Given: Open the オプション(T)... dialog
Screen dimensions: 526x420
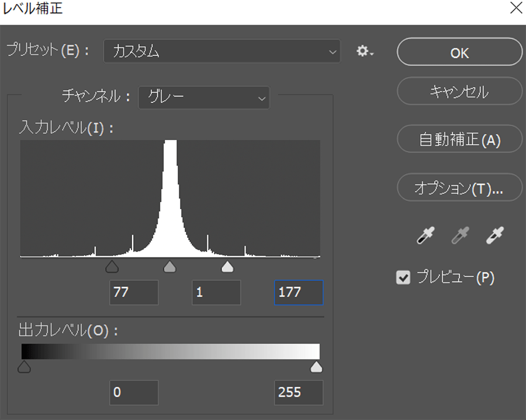Looking at the screenshot, I should pyautogui.click(x=459, y=188).
